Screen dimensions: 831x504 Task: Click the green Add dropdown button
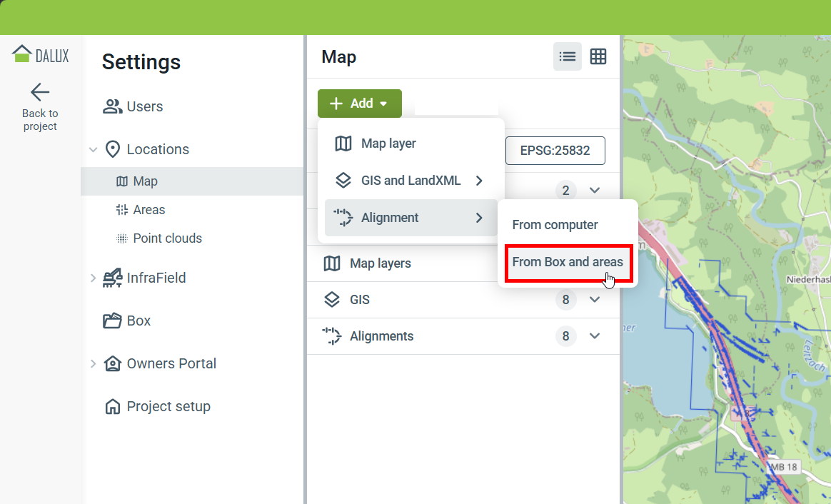(x=360, y=104)
